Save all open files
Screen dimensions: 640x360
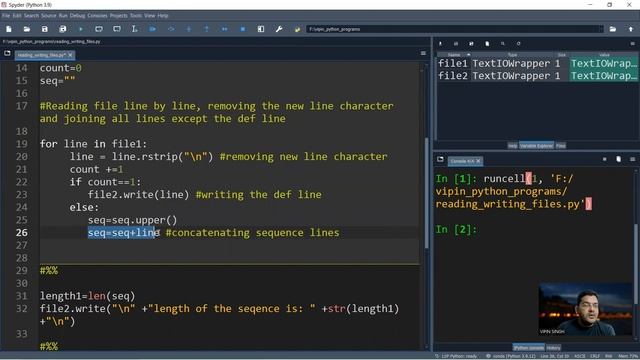[62, 29]
